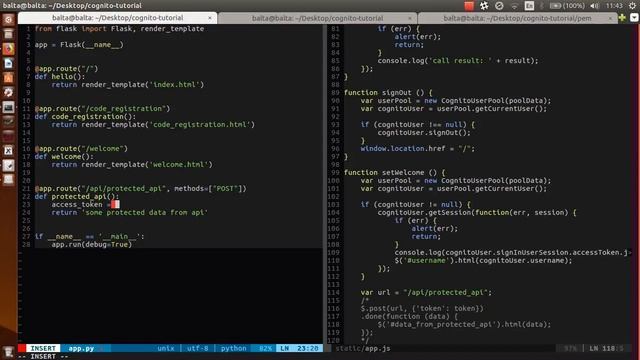The width and height of the screenshot is (640, 360).
Task: Open the Trash in the dock
Action: [9, 351]
